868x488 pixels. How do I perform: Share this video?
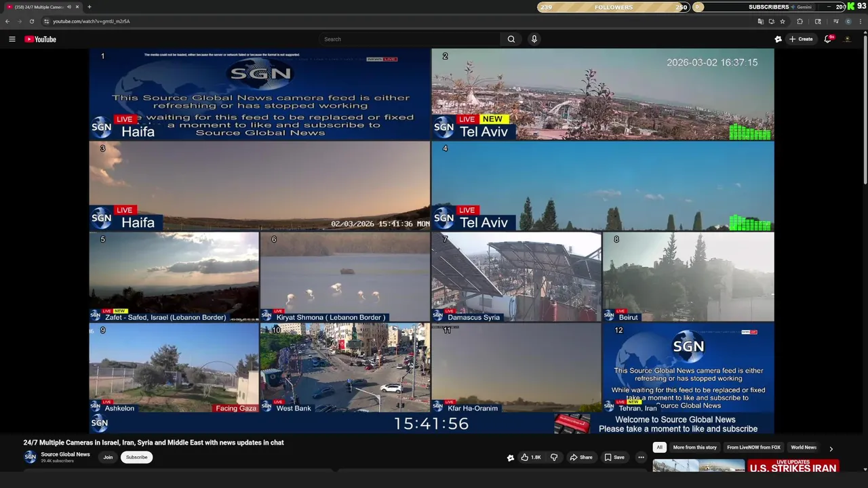581,457
